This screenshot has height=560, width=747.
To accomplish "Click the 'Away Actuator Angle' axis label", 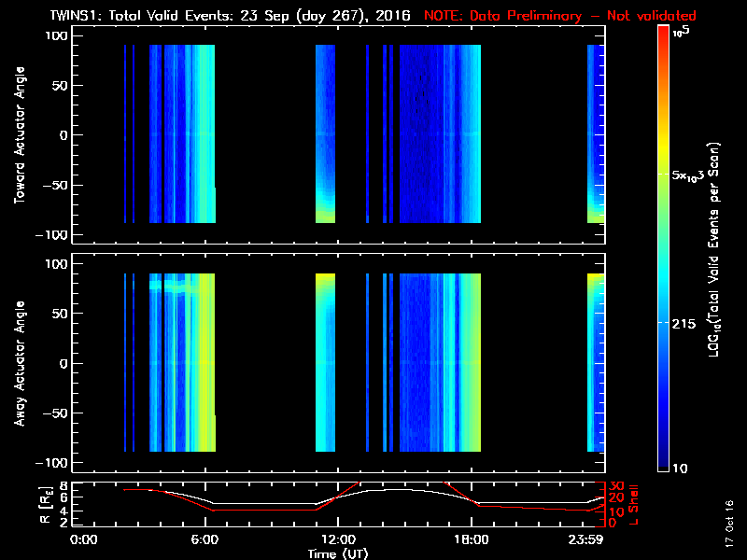I will pyautogui.click(x=19, y=363).
